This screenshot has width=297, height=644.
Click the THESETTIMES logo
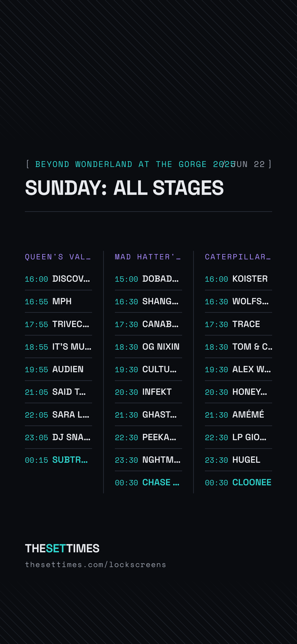62,548
